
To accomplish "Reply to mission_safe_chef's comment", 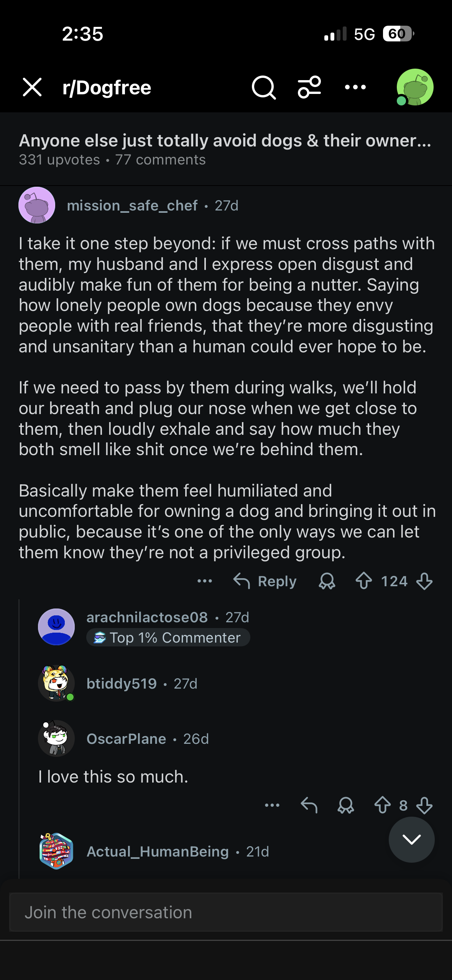I will tap(265, 581).
